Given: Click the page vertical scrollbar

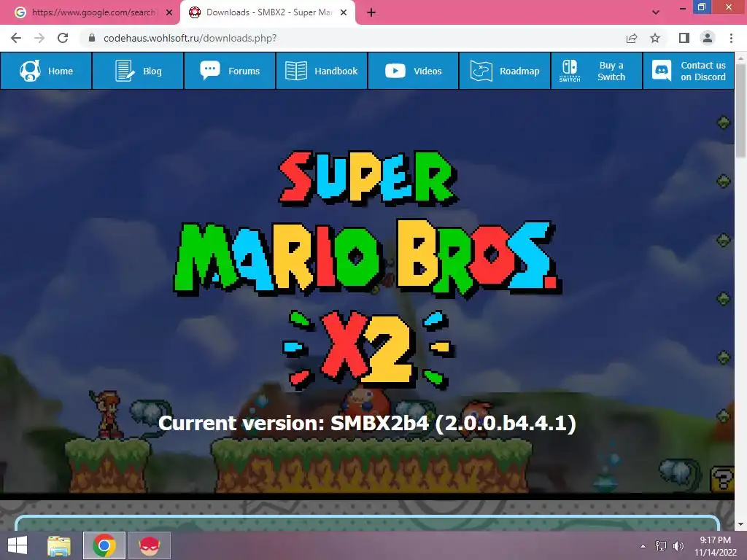Looking at the screenshot, I should pos(741,111).
